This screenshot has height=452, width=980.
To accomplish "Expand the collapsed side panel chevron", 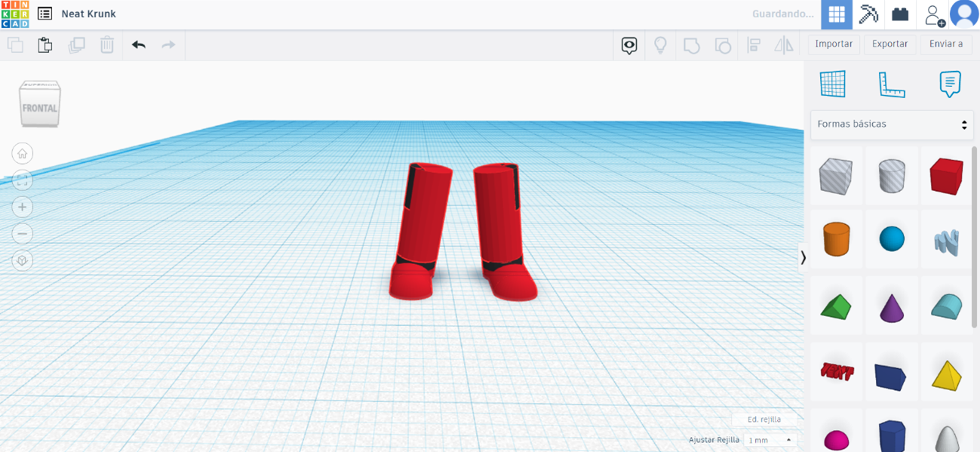I will [x=803, y=257].
